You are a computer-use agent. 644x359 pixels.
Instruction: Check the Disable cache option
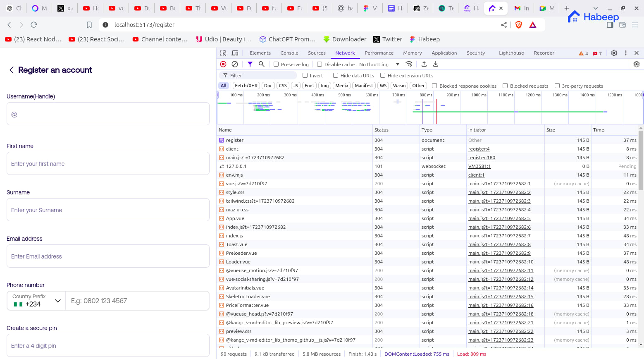pos(320,65)
